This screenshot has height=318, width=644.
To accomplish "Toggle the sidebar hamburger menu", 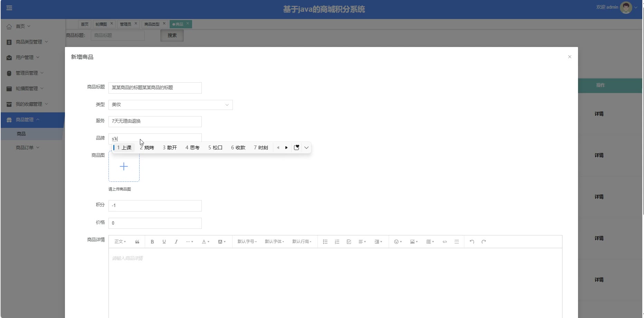I will 9,8.
